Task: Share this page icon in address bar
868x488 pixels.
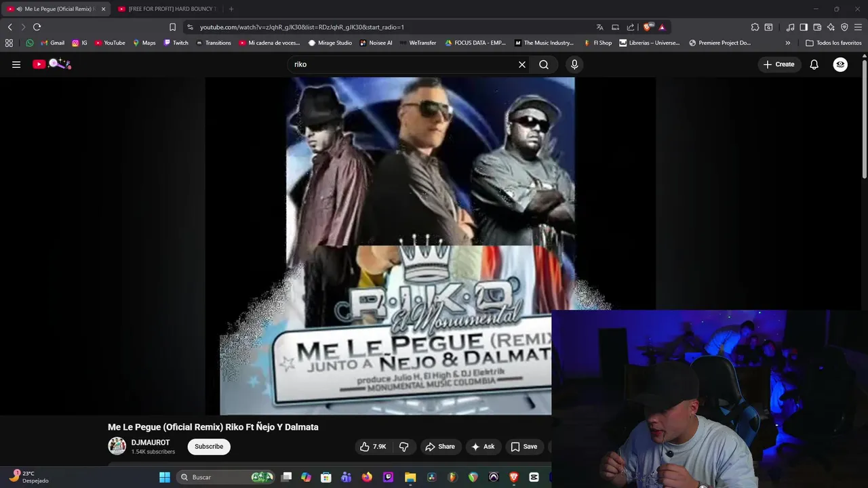Action: click(x=631, y=27)
